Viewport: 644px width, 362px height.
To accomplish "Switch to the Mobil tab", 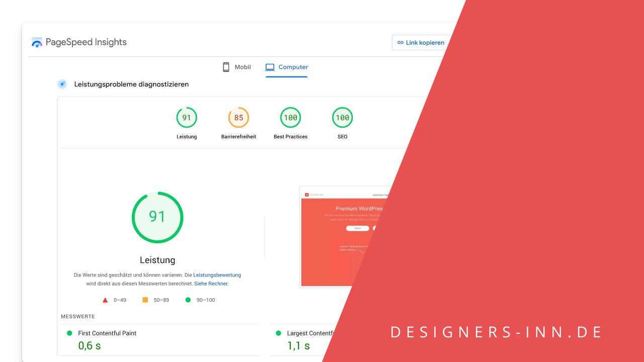I will tap(236, 67).
